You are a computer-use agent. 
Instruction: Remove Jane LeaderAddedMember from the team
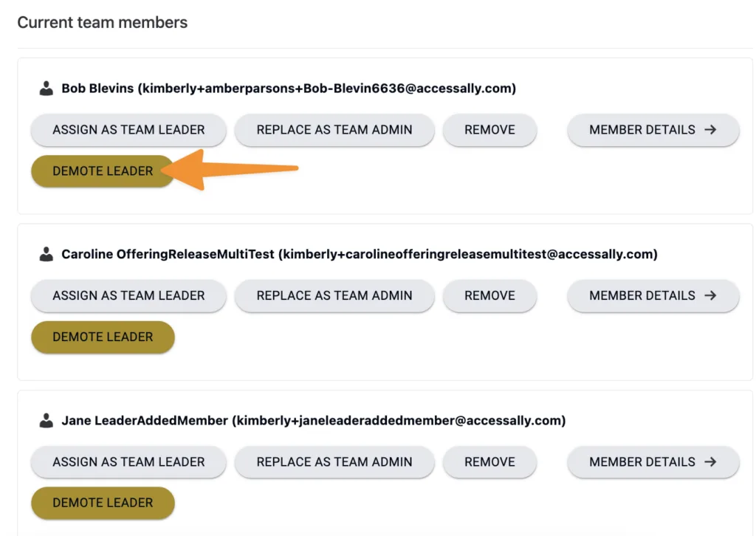(x=489, y=462)
